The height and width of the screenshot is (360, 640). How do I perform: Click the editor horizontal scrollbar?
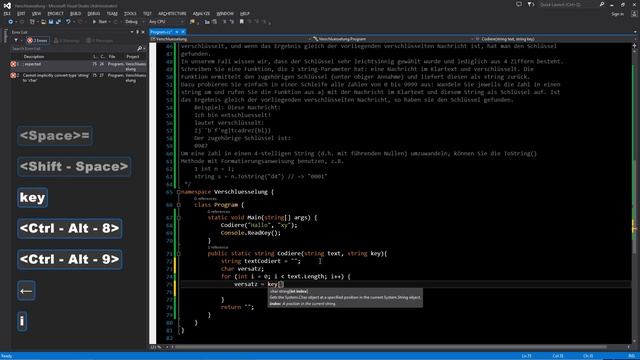point(390,347)
